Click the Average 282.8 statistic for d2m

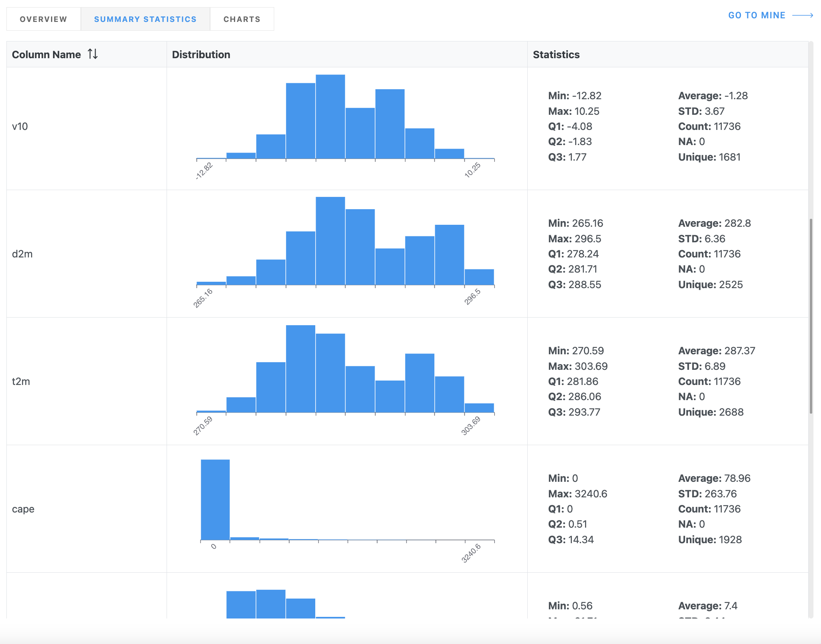(714, 223)
